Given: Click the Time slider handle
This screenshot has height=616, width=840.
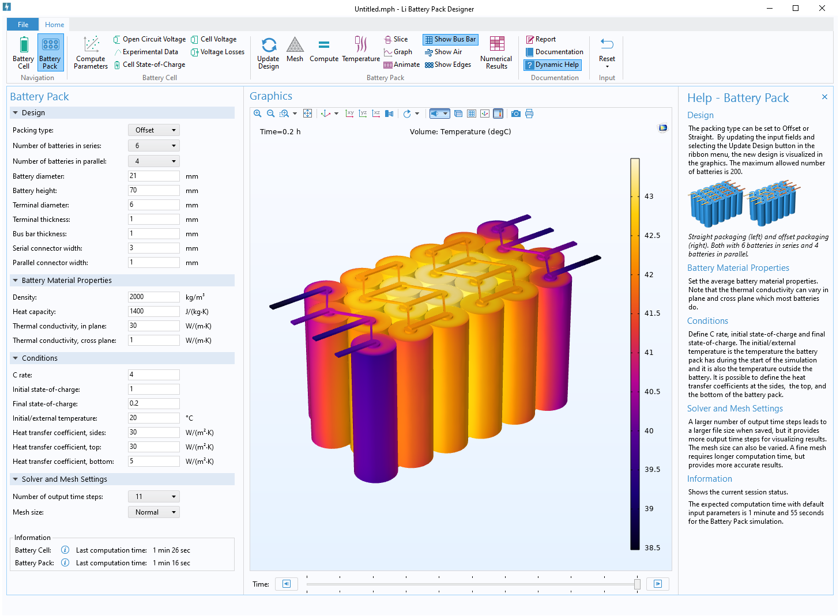Looking at the screenshot, I should click(637, 584).
